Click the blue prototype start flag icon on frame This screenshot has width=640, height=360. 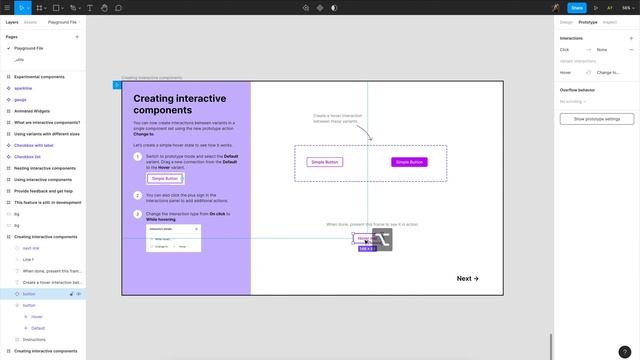point(117,85)
